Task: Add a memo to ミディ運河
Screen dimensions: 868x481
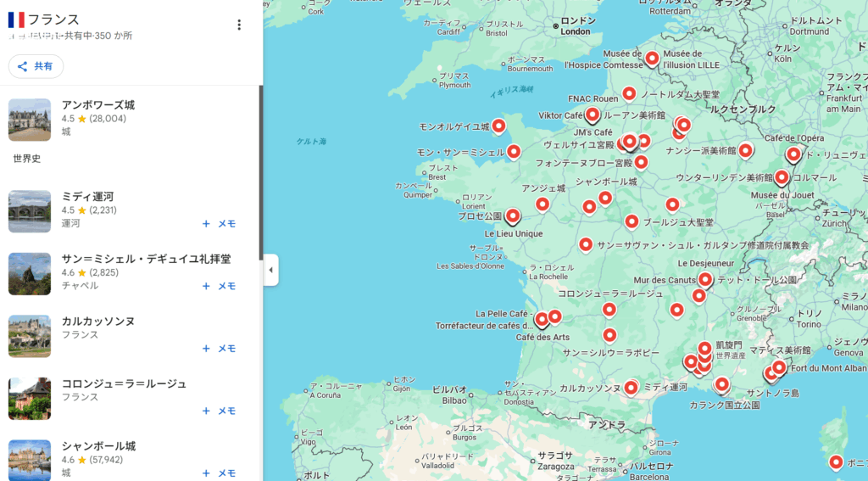Action: pos(219,224)
